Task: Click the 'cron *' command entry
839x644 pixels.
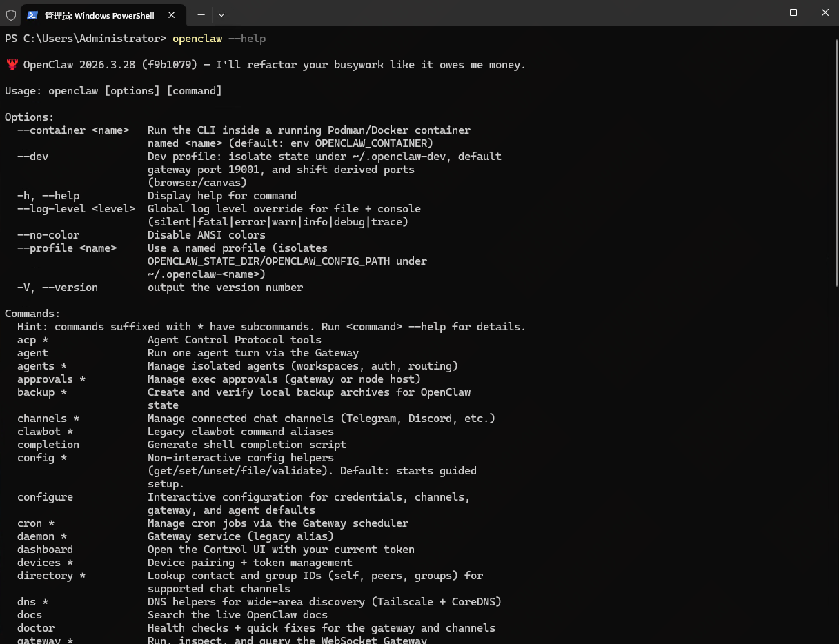Action: pos(36,523)
